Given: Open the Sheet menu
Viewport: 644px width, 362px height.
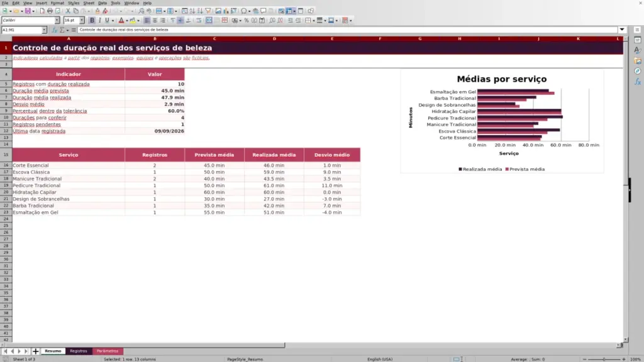Looking at the screenshot, I should pyautogui.click(x=89, y=3).
